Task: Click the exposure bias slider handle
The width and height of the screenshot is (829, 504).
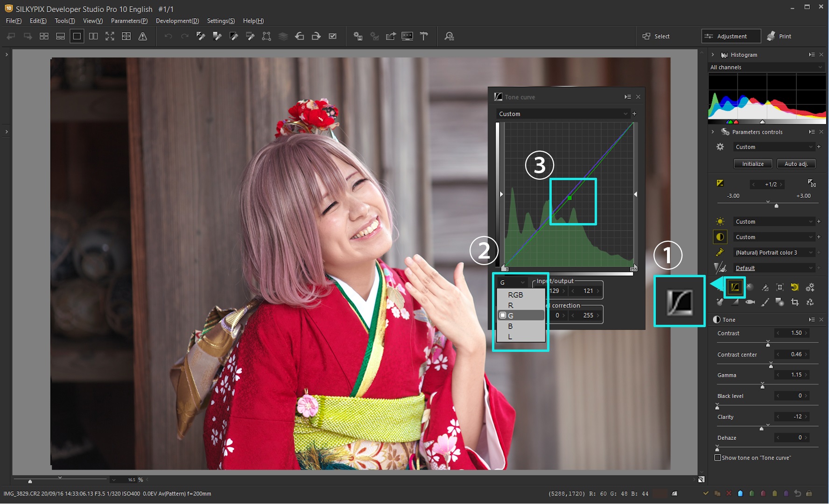Action: (x=776, y=206)
